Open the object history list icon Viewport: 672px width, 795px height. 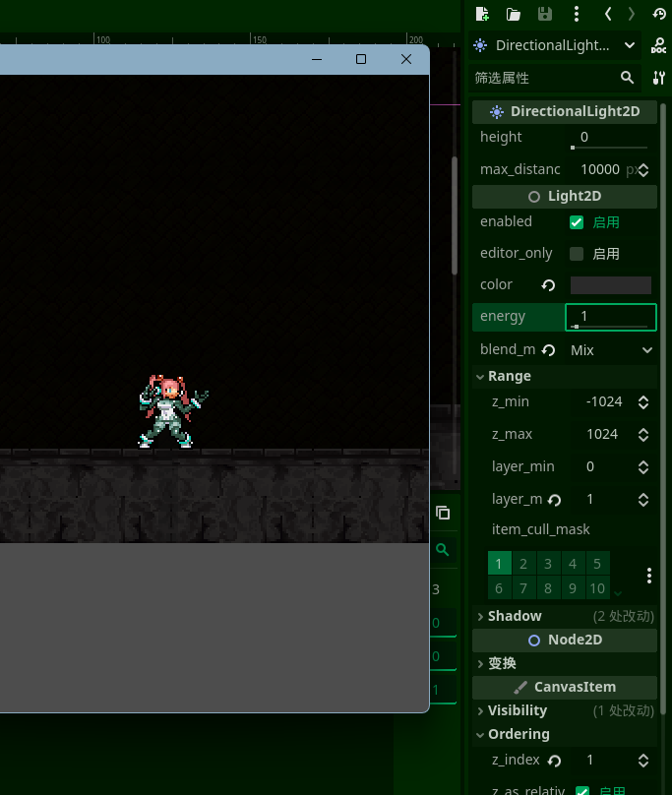point(659,14)
